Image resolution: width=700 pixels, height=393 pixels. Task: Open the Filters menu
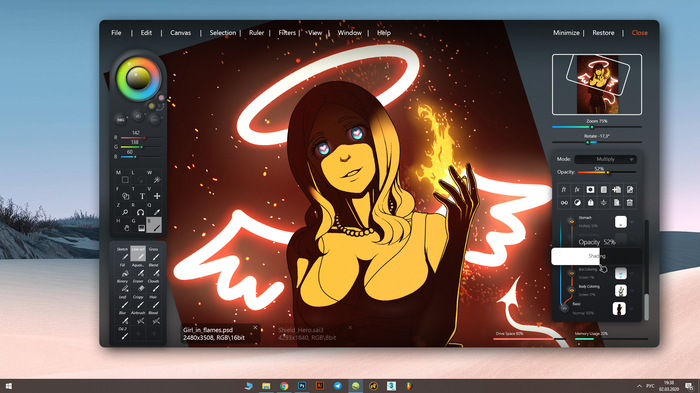tap(287, 33)
